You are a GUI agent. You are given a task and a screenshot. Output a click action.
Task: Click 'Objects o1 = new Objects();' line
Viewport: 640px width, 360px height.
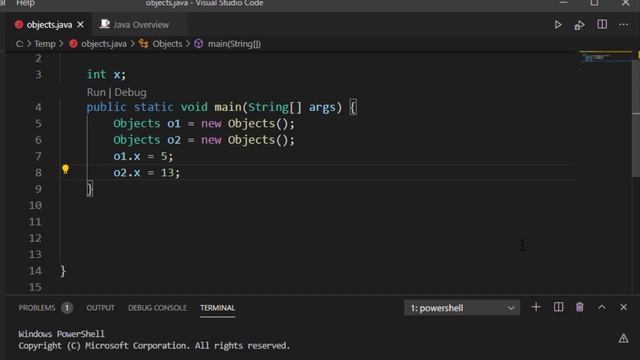coord(204,124)
